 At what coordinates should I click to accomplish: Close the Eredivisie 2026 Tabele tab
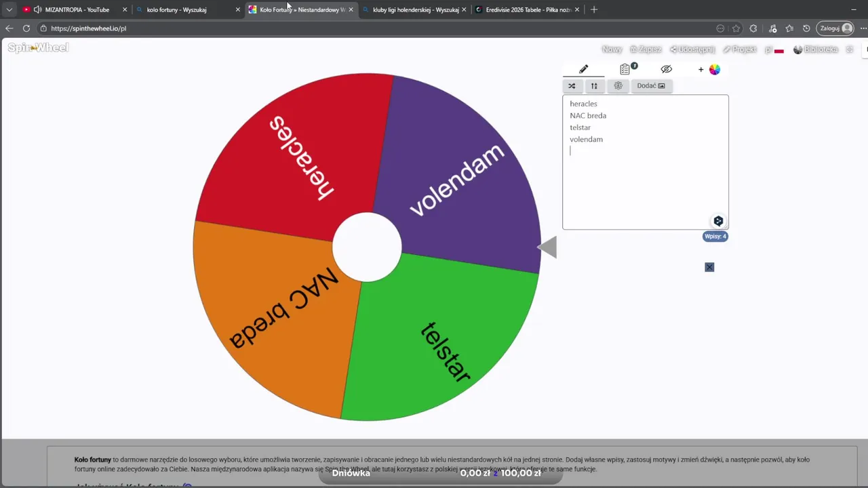(577, 9)
